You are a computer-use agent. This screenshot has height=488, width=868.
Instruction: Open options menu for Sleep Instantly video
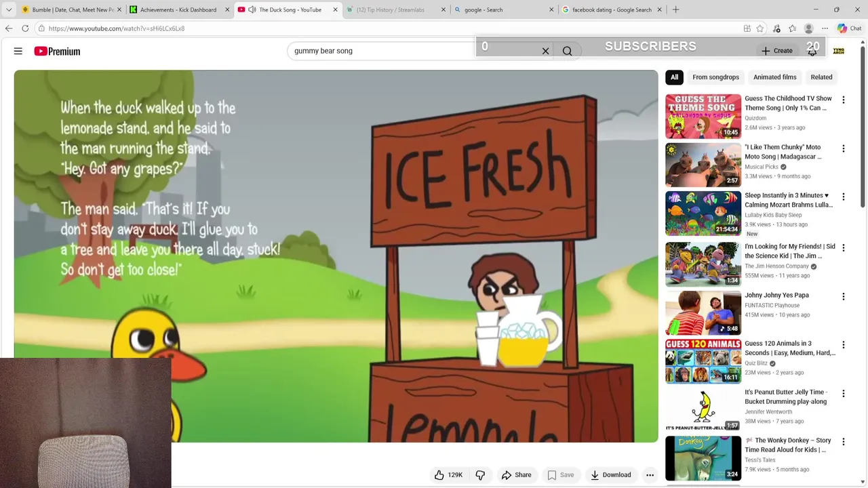click(x=843, y=197)
